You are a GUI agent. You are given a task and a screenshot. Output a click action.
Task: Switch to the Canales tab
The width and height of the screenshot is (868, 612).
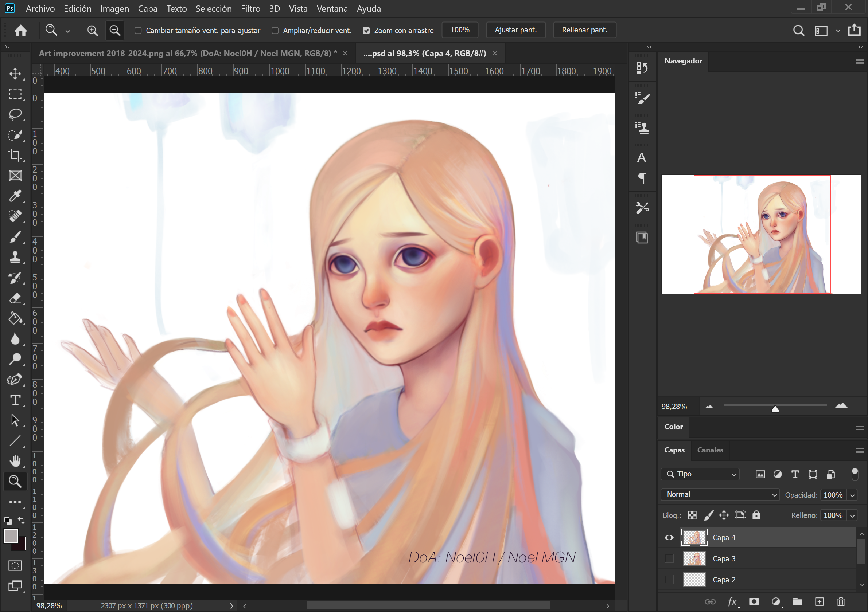tap(710, 450)
